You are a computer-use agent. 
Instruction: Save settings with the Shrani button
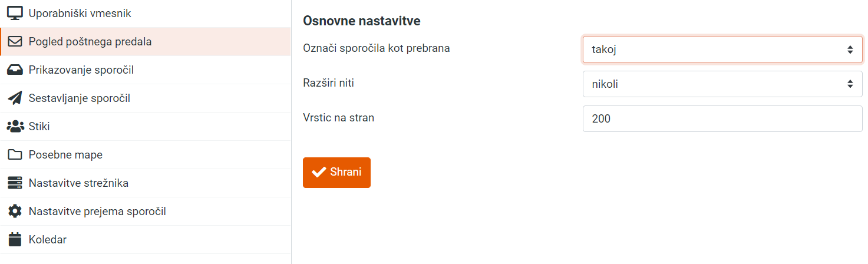[x=336, y=173]
